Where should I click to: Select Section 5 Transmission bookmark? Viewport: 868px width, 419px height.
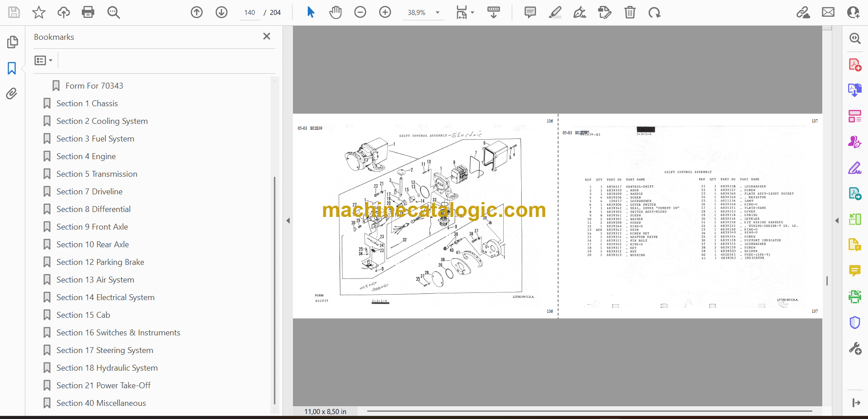(x=97, y=174)
